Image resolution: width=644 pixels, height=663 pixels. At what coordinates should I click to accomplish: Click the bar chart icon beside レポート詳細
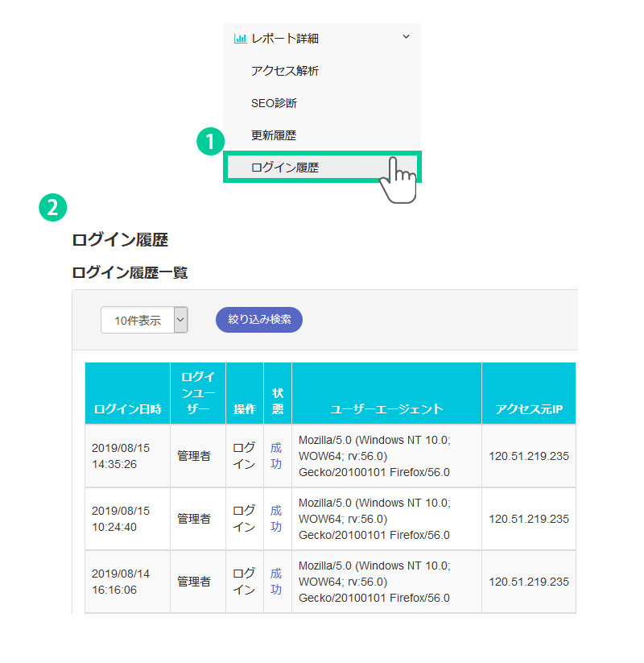(x=239, y=38)
